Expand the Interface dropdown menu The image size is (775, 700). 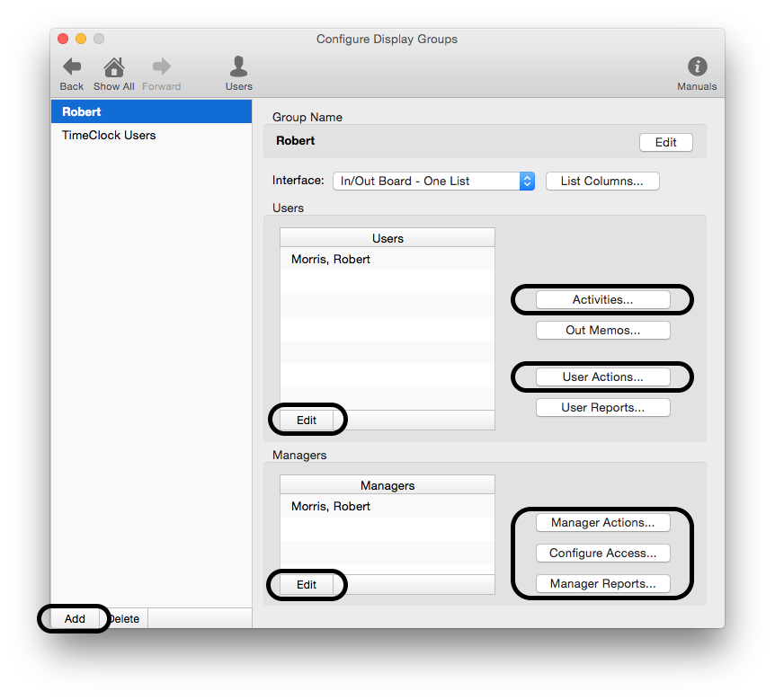[434, 181]
